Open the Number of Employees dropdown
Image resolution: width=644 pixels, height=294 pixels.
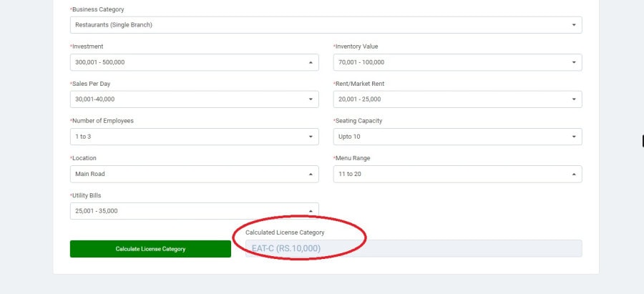point(193,137)
